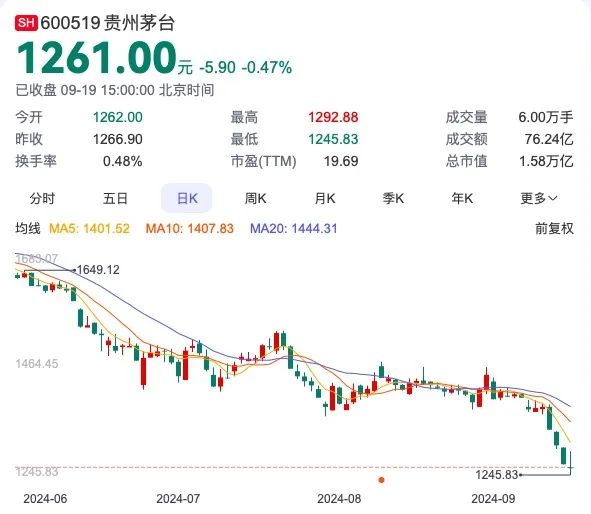Click the 2024-08 date axis label
This screenshot has height=514, width=591.
339,499
